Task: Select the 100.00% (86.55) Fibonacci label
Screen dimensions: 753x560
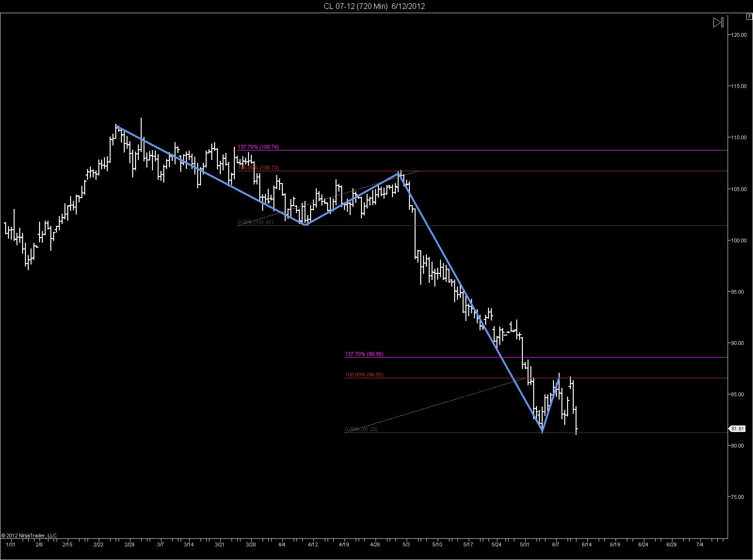Action: [x=364, y=375]
